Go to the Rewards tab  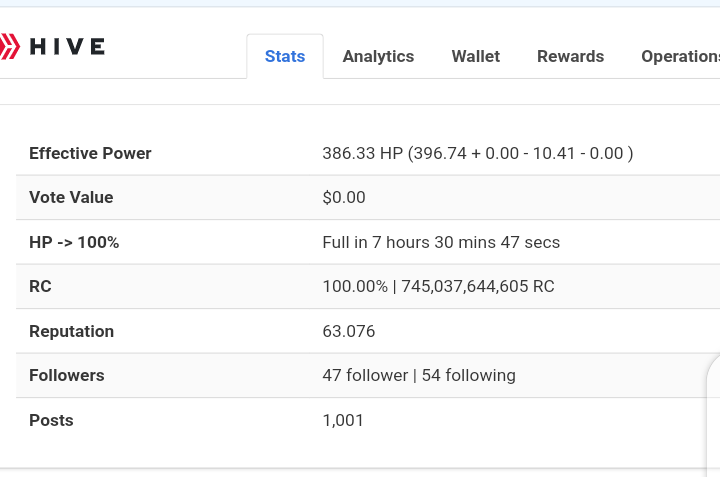tap(570, 56)
